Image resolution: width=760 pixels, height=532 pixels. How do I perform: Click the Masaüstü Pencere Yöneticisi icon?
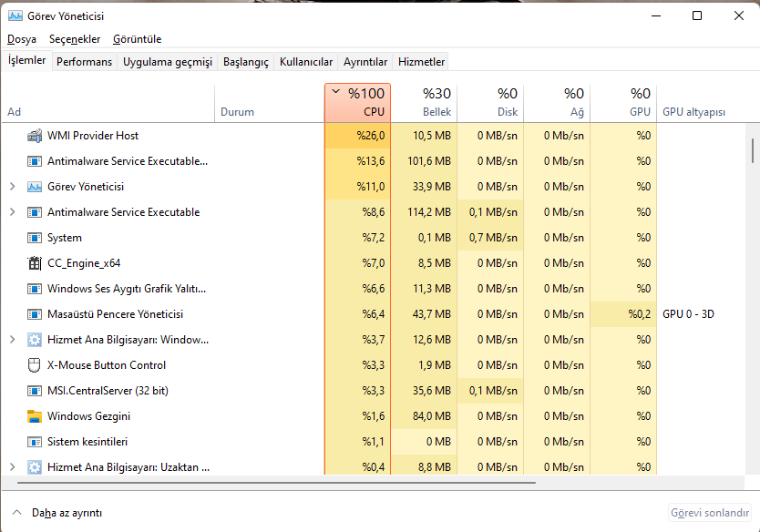(x=35, y=314)
